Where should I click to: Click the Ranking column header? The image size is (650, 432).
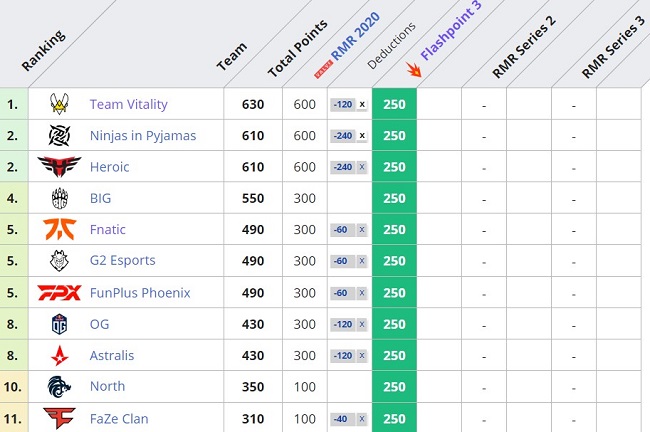44,50
